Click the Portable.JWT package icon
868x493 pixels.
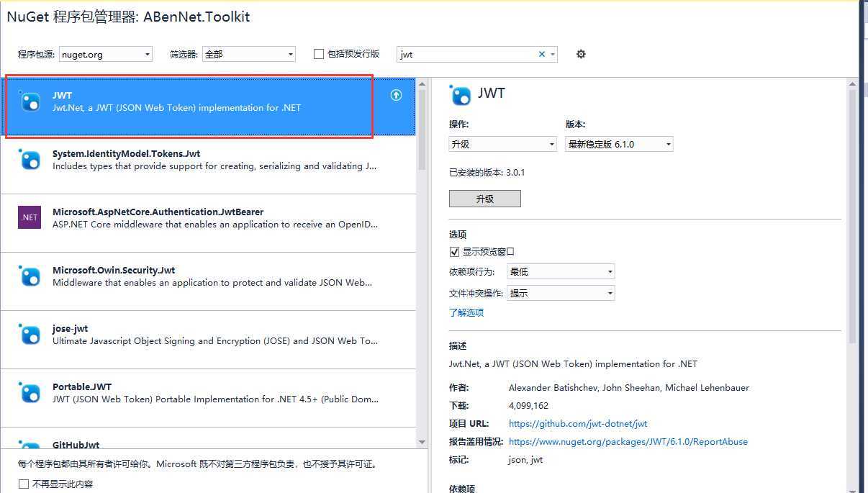30,392
